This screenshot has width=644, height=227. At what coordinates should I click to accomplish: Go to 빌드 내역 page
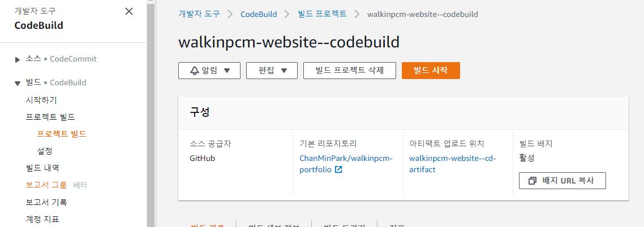(x=42, y=168)
